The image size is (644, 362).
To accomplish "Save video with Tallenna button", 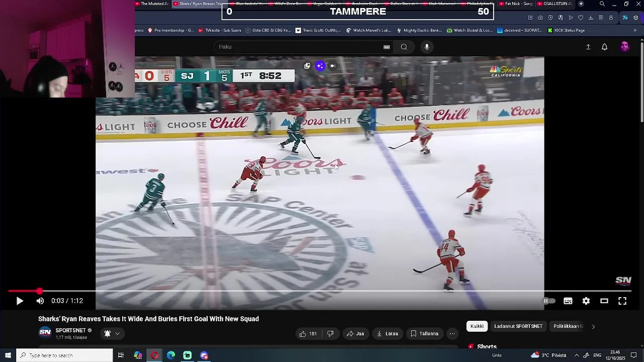I will [424, 333].
